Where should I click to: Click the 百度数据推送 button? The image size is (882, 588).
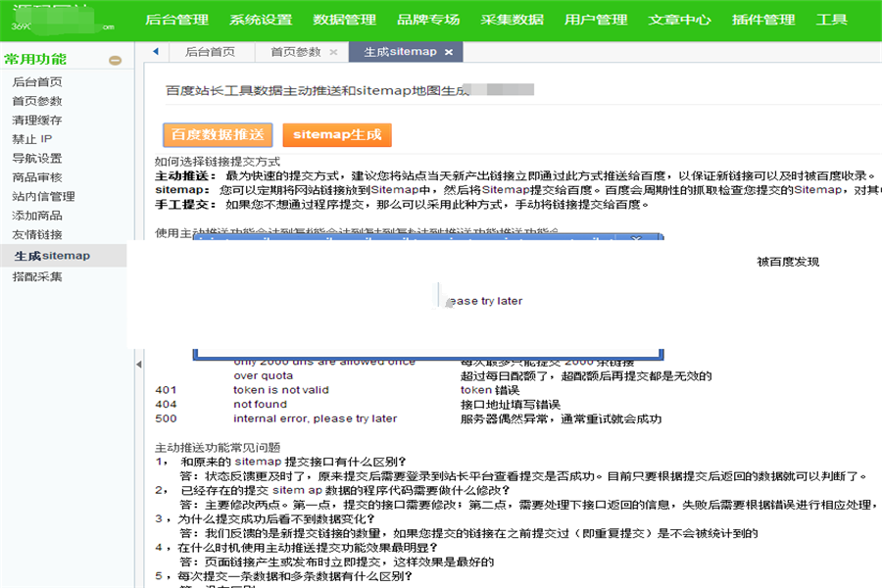[218, 135]
